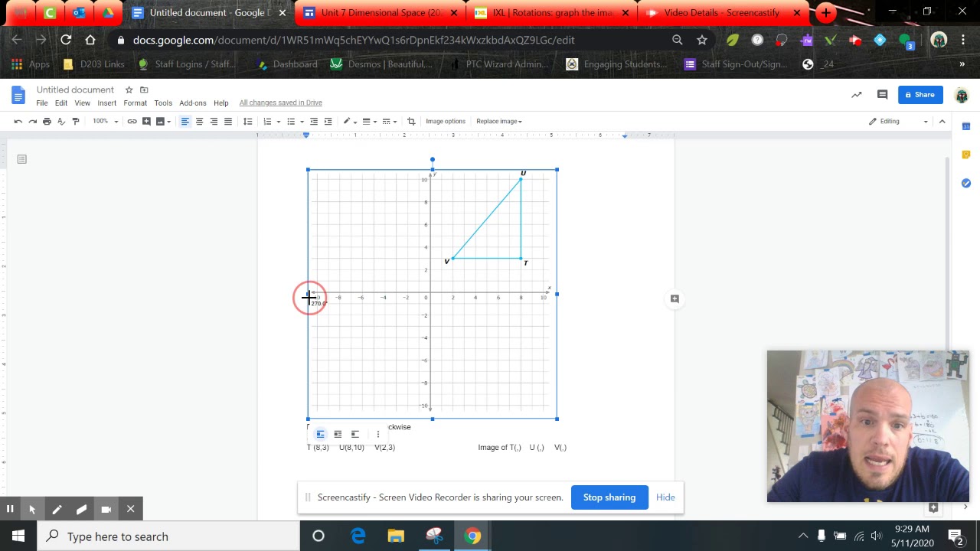Open the Format menu

click(135, 103)
